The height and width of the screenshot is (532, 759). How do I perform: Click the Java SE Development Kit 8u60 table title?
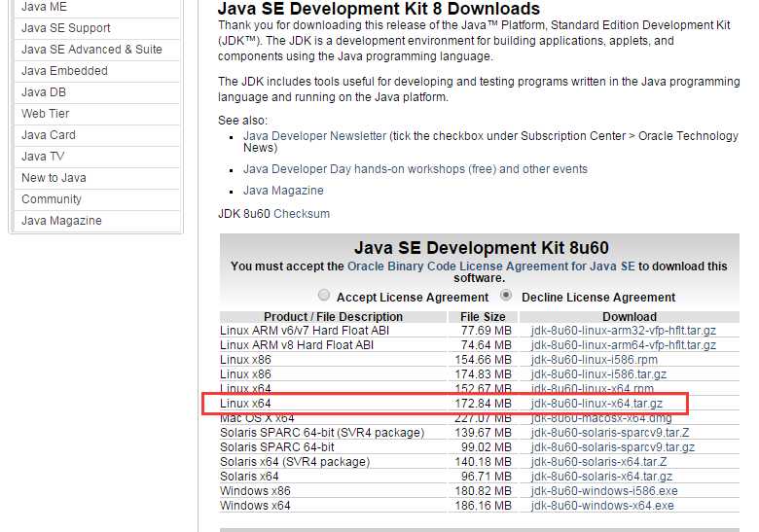[481, 248]
